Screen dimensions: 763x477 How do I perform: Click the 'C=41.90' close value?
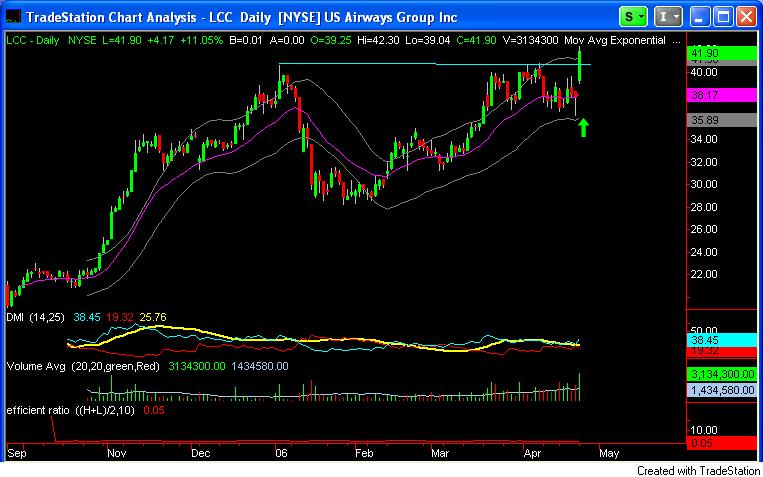pyautogui.click(x=477, y=40)
